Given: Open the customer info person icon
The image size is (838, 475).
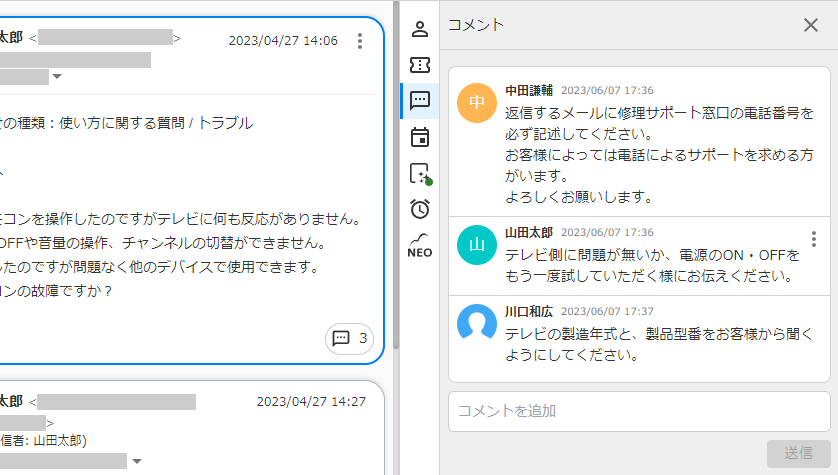Looking at the screenshot, I should [x=420, y=29].
